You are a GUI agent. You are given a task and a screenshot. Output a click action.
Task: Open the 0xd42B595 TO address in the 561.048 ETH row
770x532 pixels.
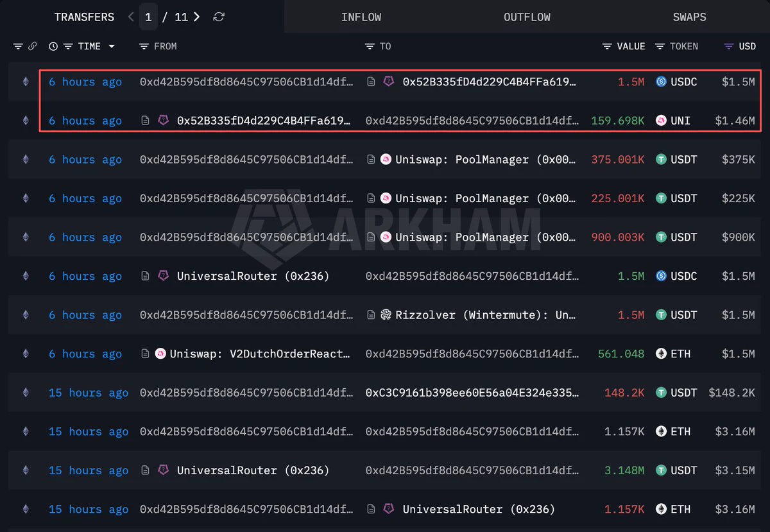(472, 354)
